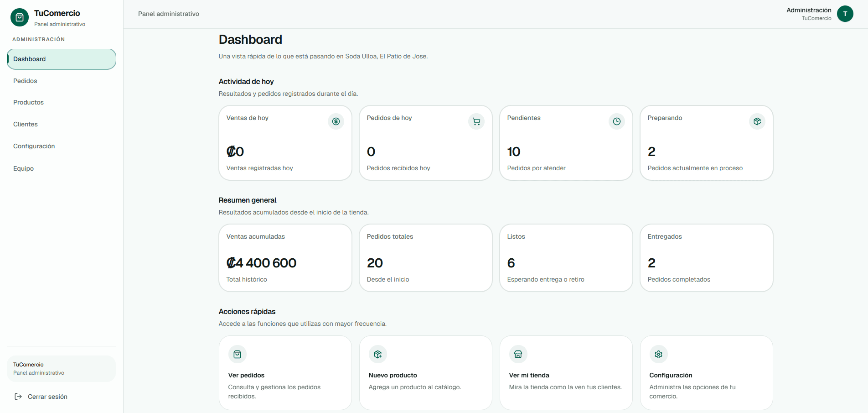868x413 pixels.
Task: Click the TuComercio shopping bag logo
Action: (x=20, y=17)
